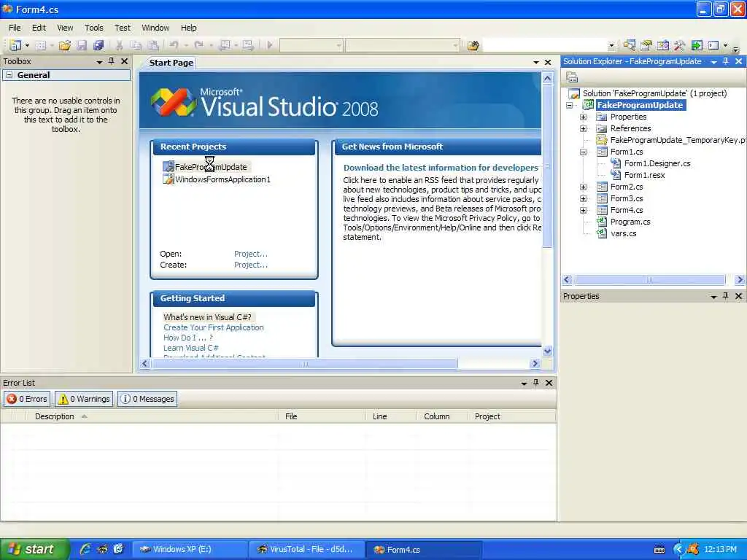
Task: Open the Find combo box dropdown arrow
Action: pyautogui.click(x=611, y=46)
